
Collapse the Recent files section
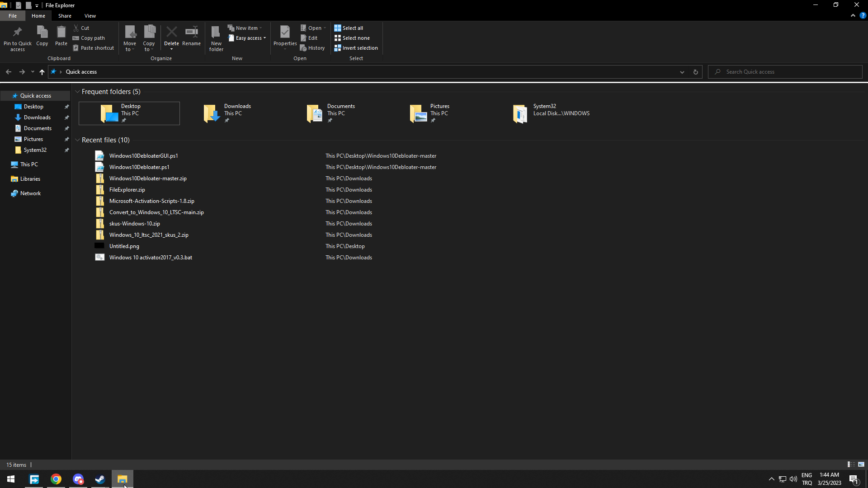point(77,140)
